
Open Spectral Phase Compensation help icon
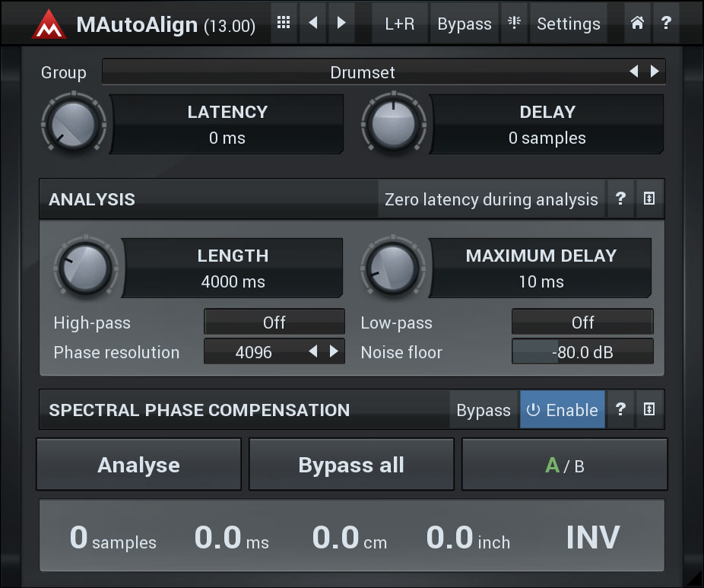[620, 410]
